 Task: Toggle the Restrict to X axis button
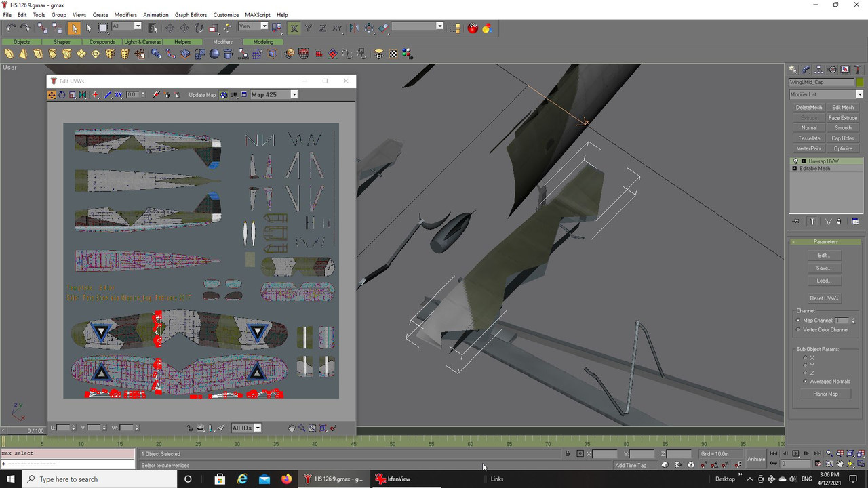click(294, 28)
